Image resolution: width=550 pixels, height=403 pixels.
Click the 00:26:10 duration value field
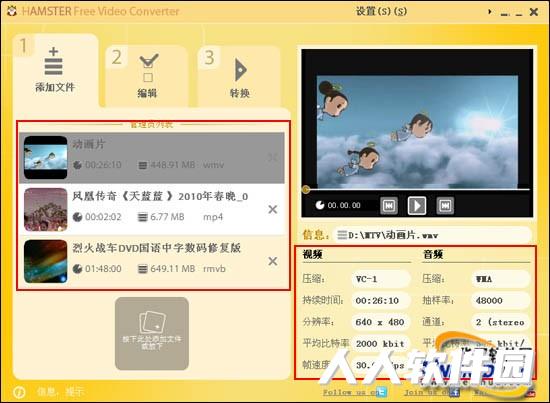point(381,301)
